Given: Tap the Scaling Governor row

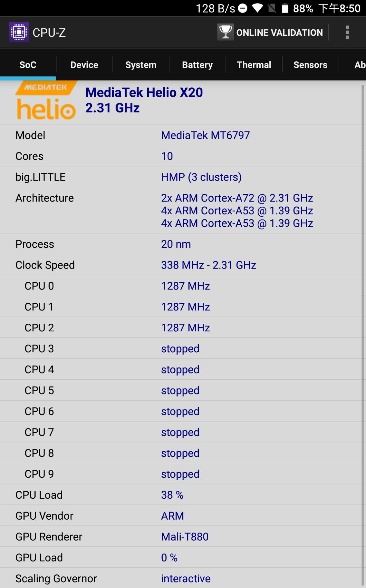Looking at the screenshot, I should (x=180, y=578).
